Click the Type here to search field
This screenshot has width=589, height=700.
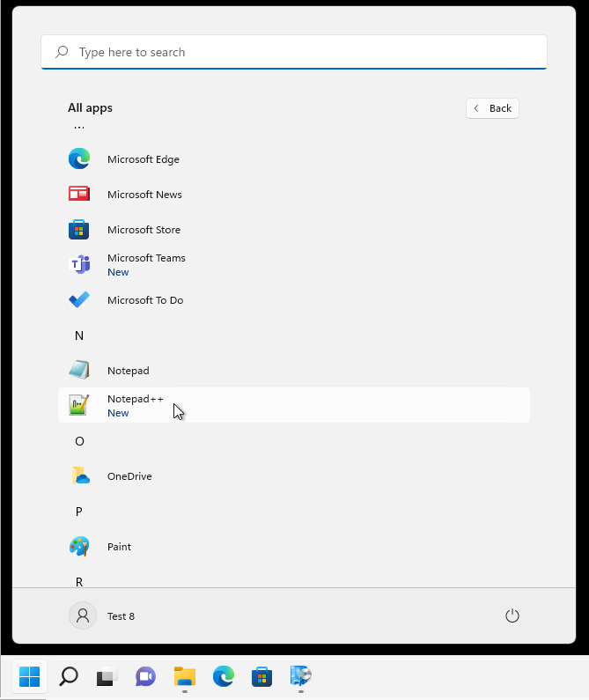point(294,52)
